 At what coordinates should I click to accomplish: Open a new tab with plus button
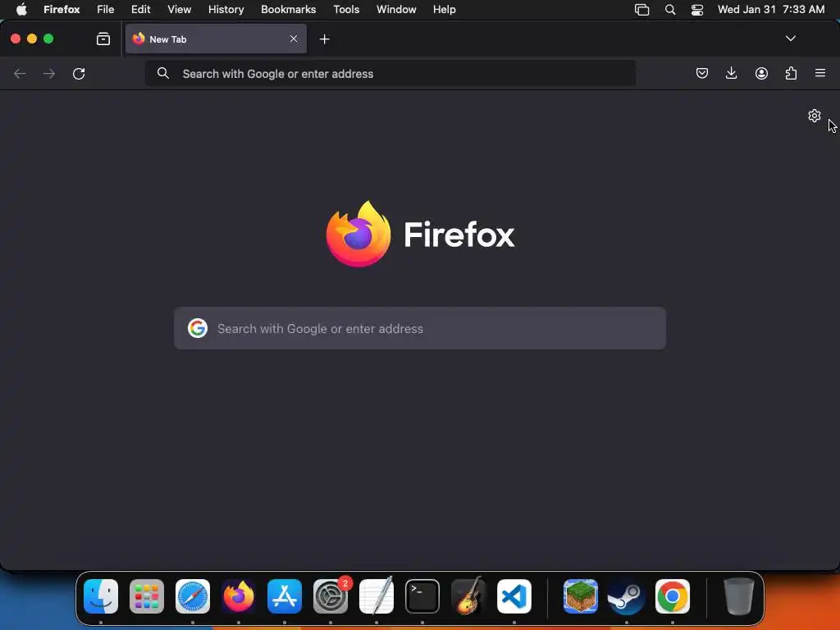tap(324, 39)
